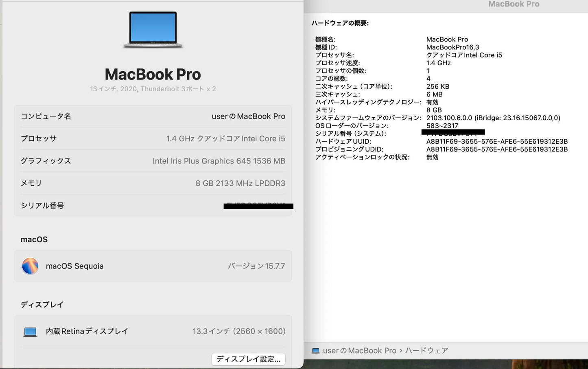
Task: Click the MacBook Pro title heading
Action: (x=153, y=74)
